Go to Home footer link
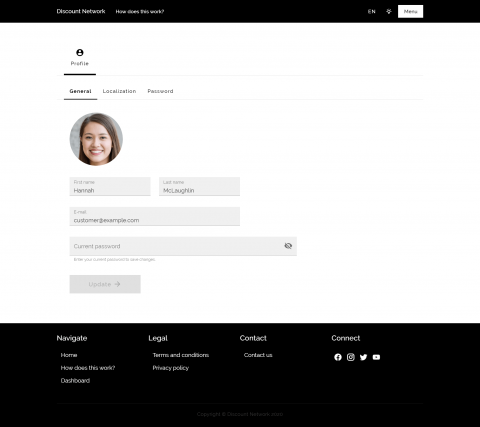Screen dimensions: 480x427 coord(69,355)
